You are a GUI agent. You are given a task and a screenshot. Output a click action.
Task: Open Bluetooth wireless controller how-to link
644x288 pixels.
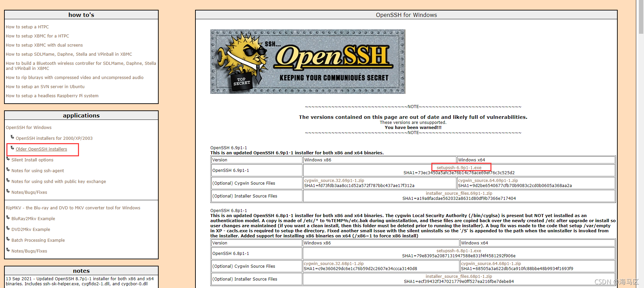81,66
